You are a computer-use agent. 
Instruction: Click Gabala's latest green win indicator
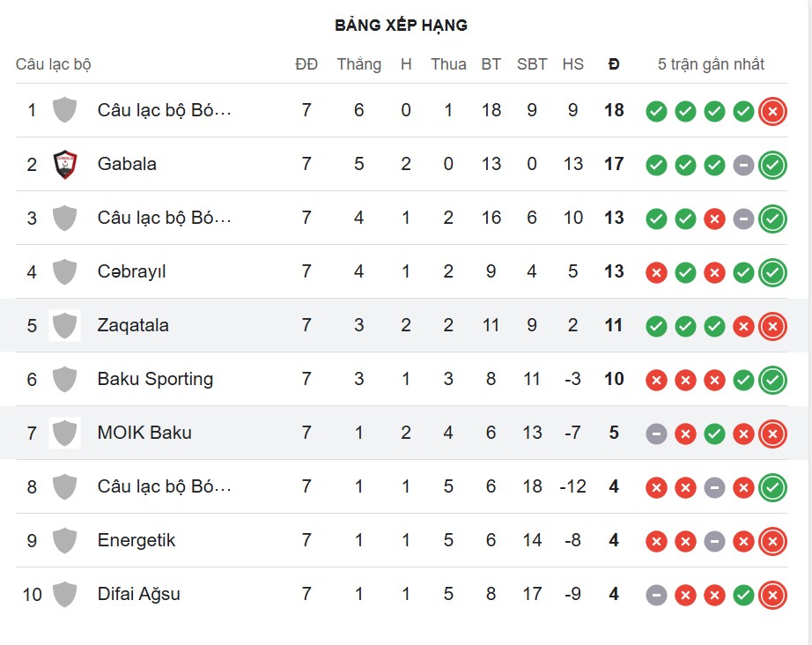click(x=772, y=165)
